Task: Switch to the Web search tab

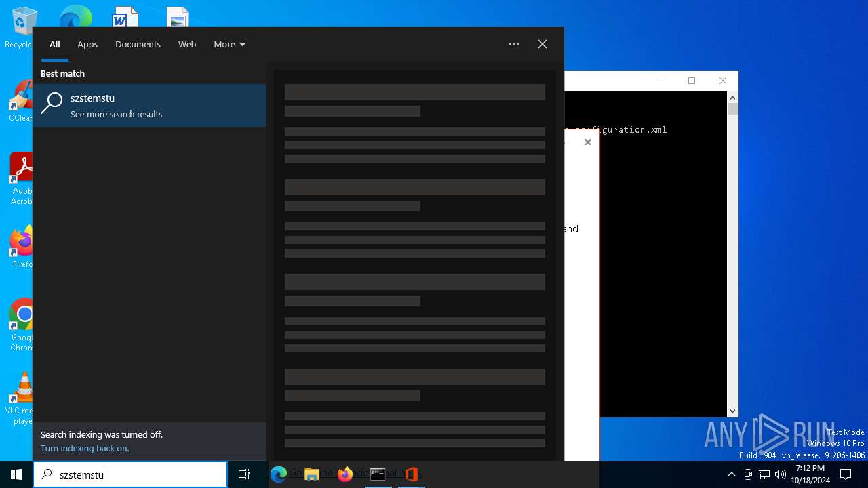Action: pos(187,44)
